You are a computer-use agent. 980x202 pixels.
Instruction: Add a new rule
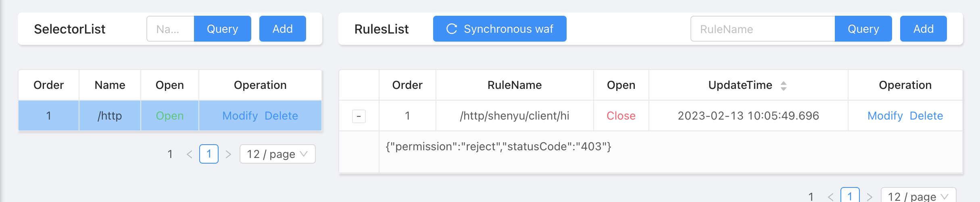click(x=923, y=29)
